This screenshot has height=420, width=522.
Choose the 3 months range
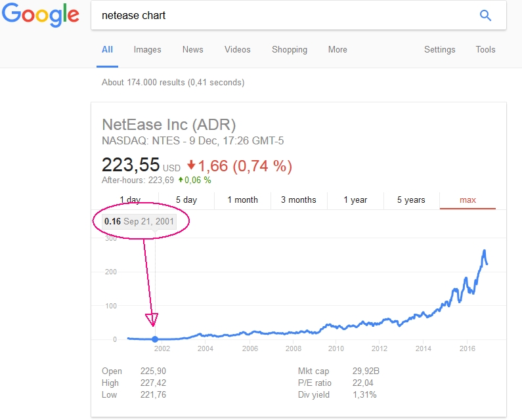[x=298, y=200]
